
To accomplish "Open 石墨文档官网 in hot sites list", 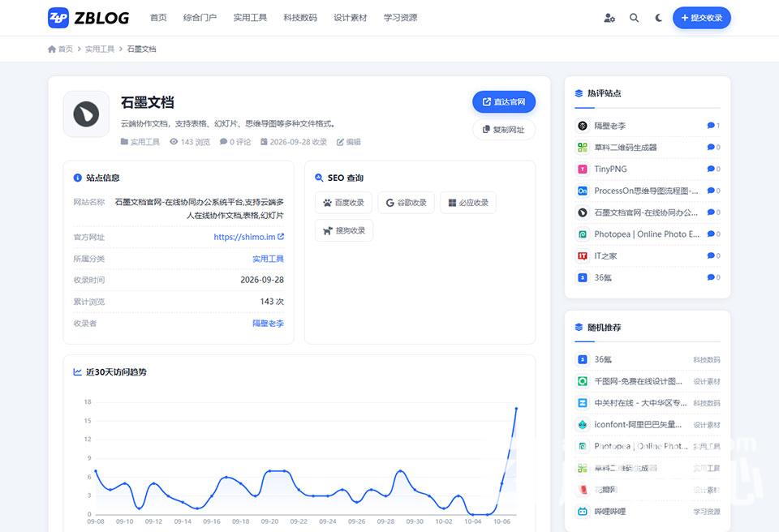I will click(646, 212).
